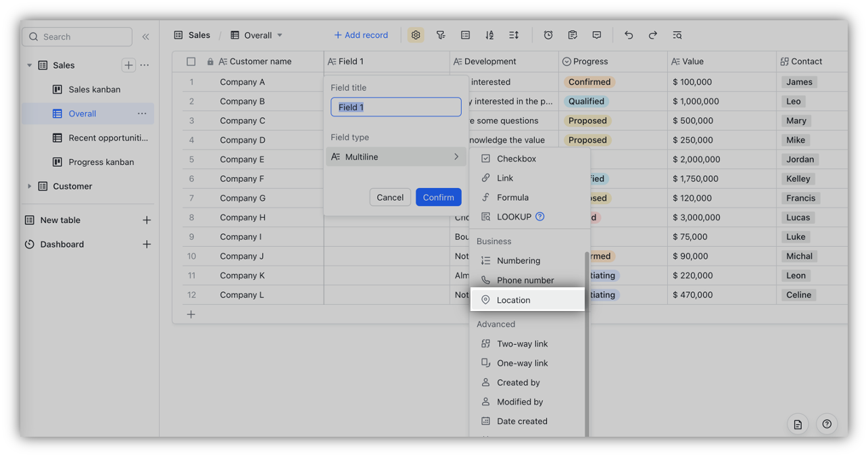Viewport: 868px width, 457px height.
Task: Click the Search box in sidebar
Action: [x=77, y=37]
